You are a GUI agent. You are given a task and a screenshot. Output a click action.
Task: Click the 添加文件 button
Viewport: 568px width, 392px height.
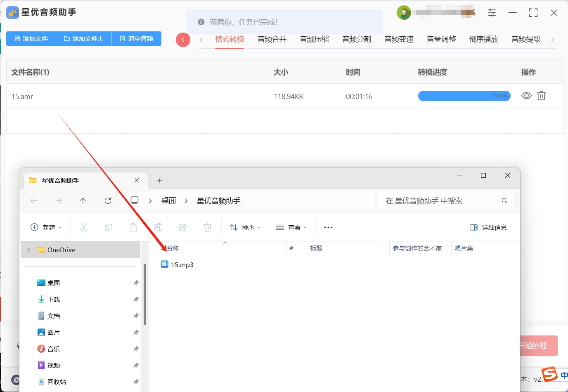tap(31, 39)
